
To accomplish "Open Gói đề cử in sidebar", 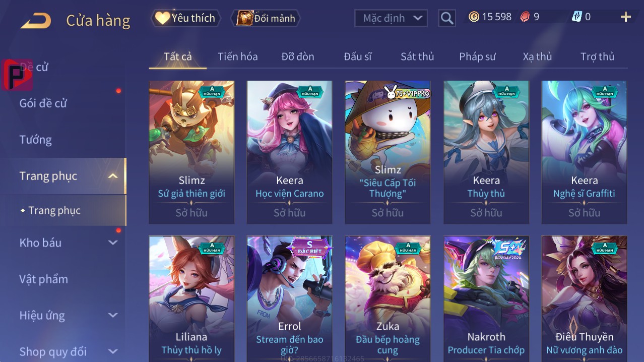I will click(43, 103).
